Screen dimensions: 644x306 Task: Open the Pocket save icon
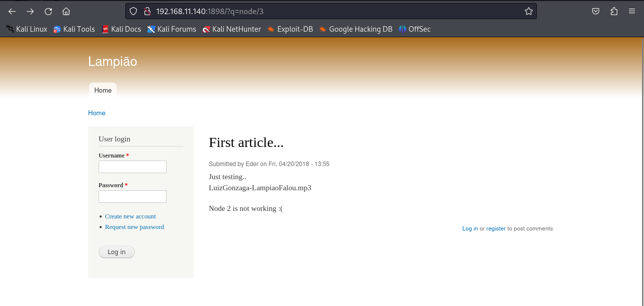pyautogui.click(x=596, y=11)
